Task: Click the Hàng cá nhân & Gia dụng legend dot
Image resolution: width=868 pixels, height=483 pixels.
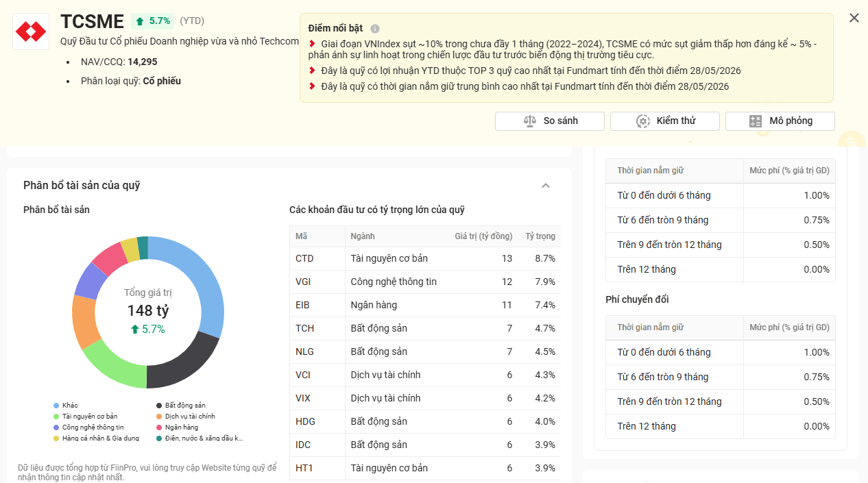Action: (x=56, y=438)
